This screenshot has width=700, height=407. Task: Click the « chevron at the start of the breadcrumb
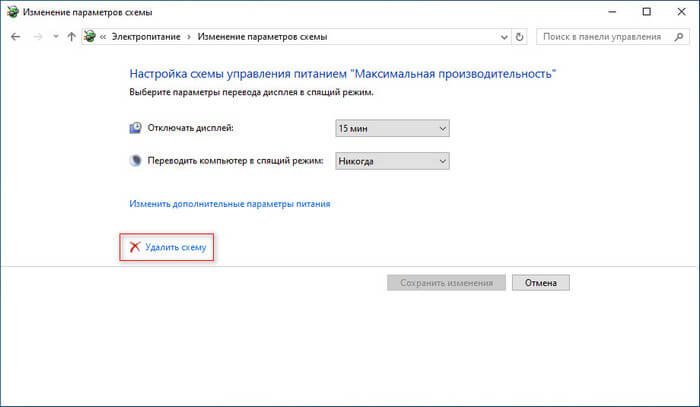point(103,36)
